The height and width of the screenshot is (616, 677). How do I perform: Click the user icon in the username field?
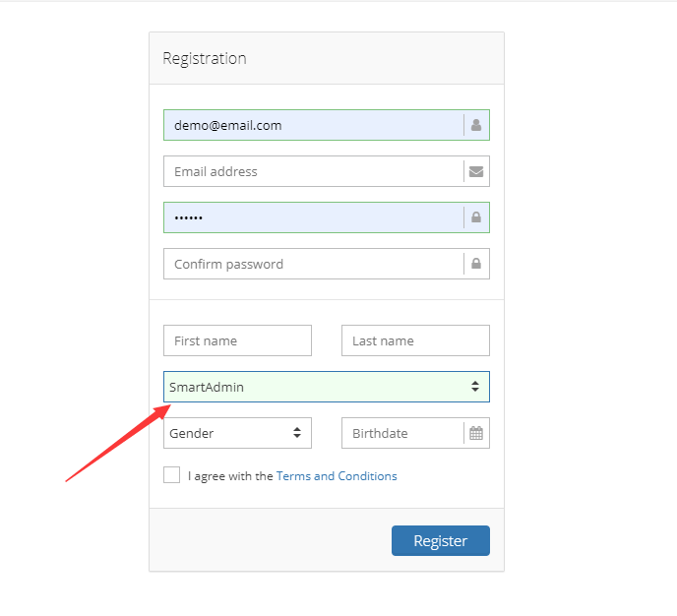476,125
